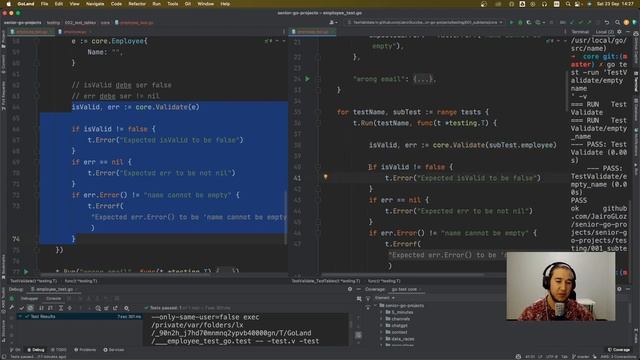The image size is (640, 360).
Task: Click the wrench icon in the Debug panel
Action: click(12, 308)
